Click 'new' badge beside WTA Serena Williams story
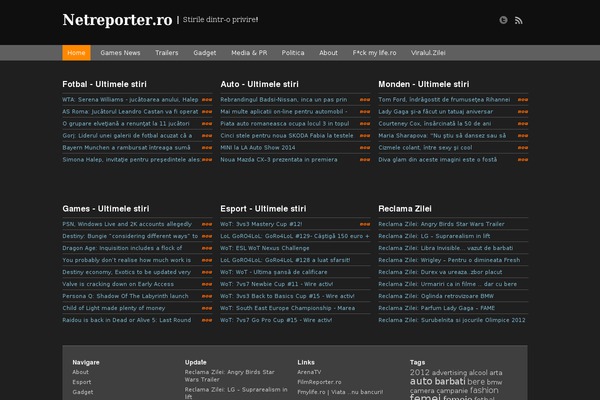 pos(207,100)
